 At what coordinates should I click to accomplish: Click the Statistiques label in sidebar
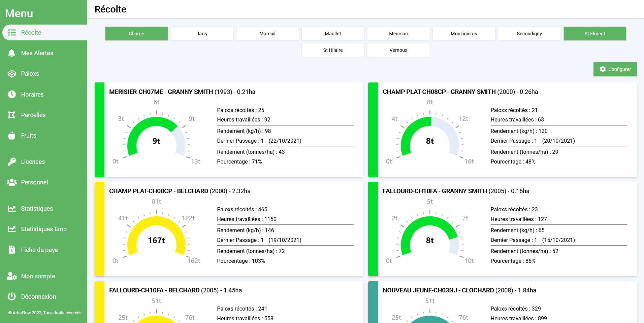coord(37,209)
